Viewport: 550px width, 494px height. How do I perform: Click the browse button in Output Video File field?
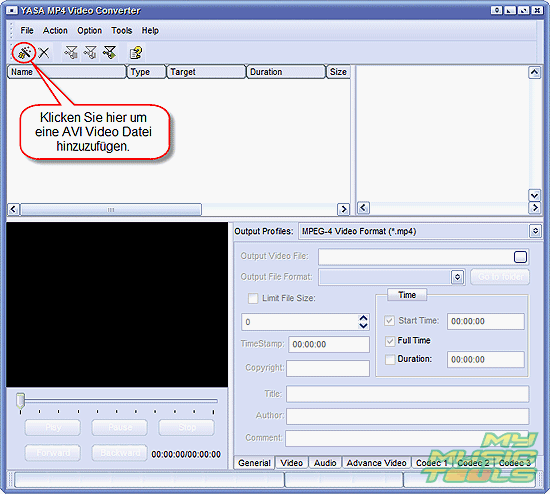[520, 257]
